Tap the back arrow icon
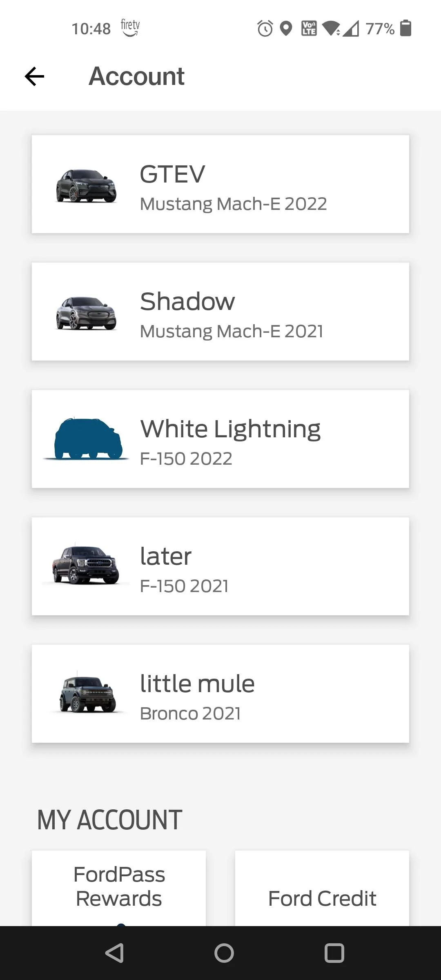 coord(34,76)
